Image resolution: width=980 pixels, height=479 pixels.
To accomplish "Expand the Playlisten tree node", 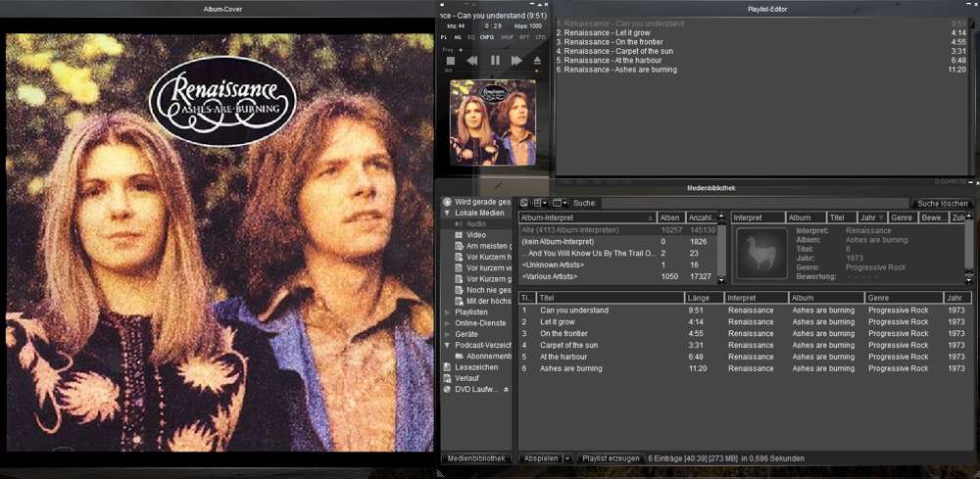I will coord(448,312).
